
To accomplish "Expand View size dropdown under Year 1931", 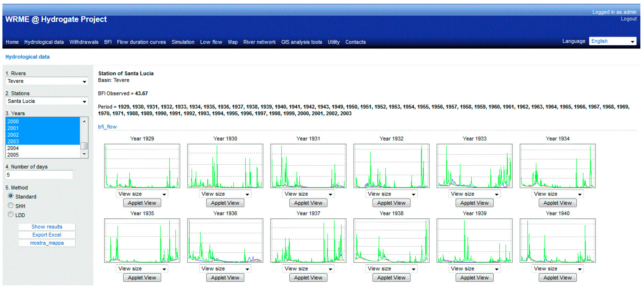I will tap(308, 194).
